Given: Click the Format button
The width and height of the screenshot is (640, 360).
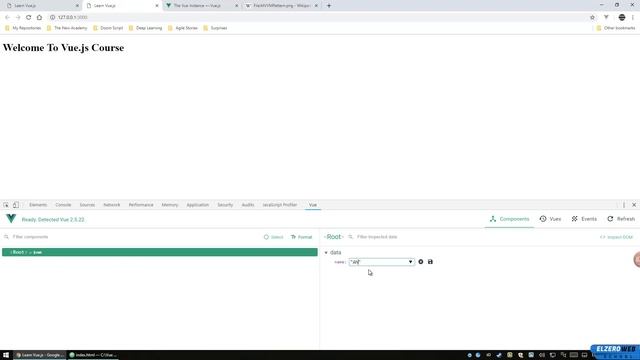Looking at the screenshot, I should click(301, 237).
